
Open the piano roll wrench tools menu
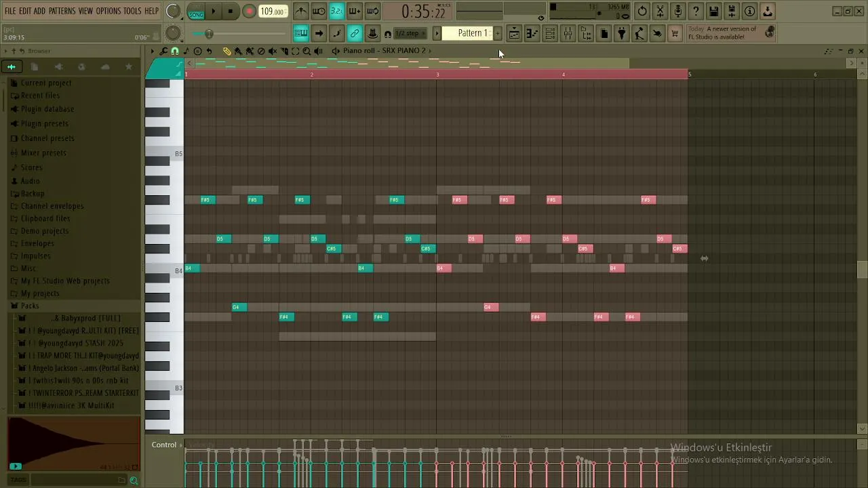point(163,51)
